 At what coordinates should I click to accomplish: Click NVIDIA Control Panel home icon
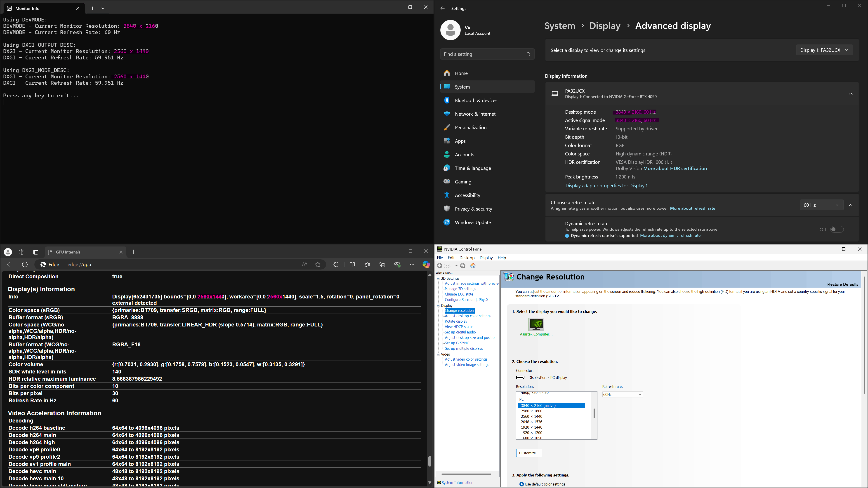click(473, 266)
